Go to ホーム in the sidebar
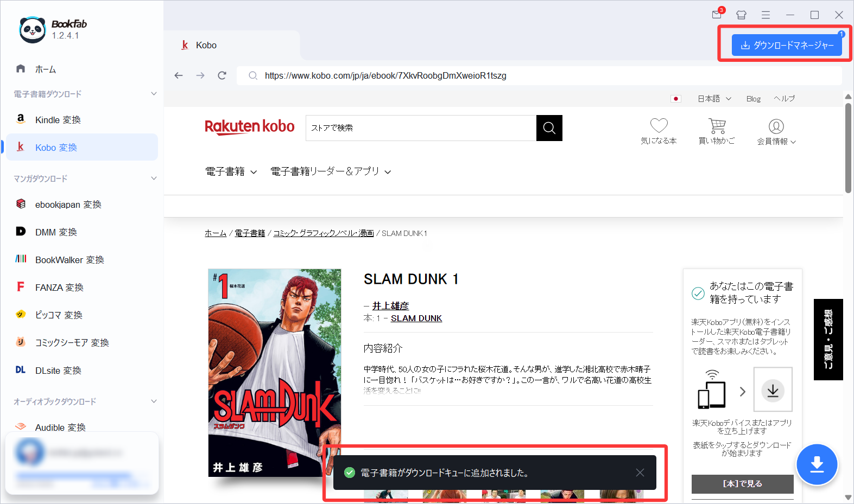The image size is (854, 504). 46,69
